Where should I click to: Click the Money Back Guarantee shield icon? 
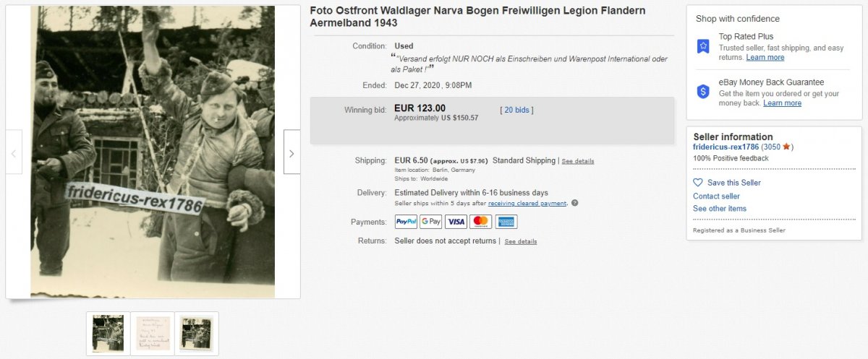click(703, 92)
